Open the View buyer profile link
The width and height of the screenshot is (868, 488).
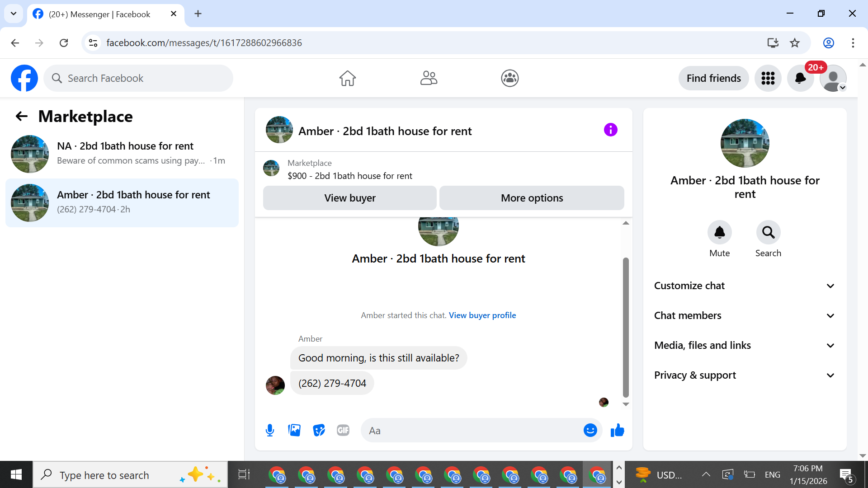click(482, 315)
